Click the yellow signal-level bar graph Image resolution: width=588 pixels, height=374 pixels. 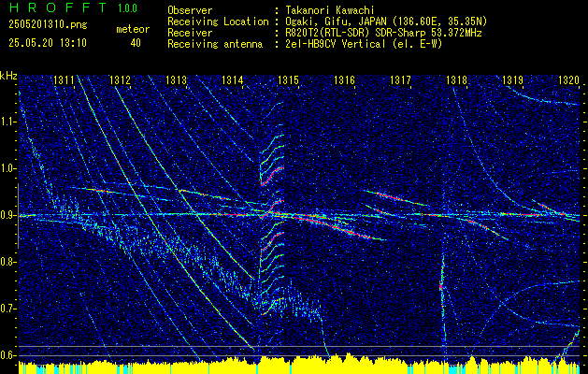coord(299,364)
